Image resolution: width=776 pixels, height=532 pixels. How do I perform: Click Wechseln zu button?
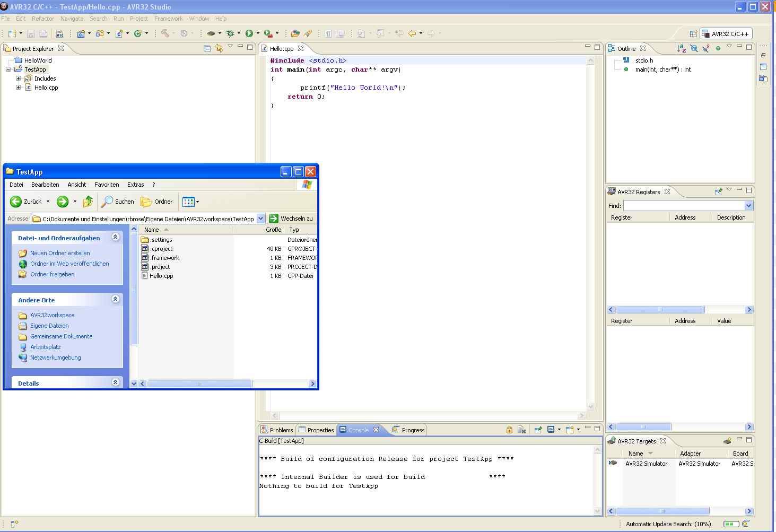pyautogui.click(x=291, y=219)
